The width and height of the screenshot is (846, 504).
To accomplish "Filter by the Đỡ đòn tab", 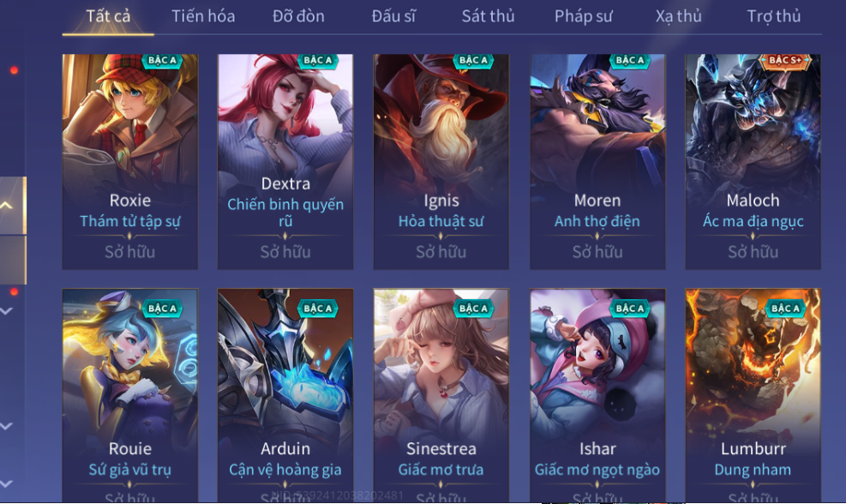I will (x=298, y=16).
